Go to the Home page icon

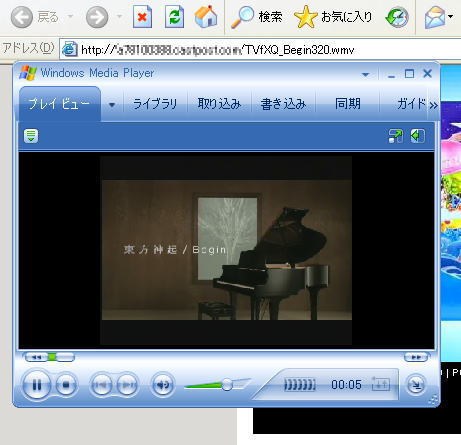point(206,17)
